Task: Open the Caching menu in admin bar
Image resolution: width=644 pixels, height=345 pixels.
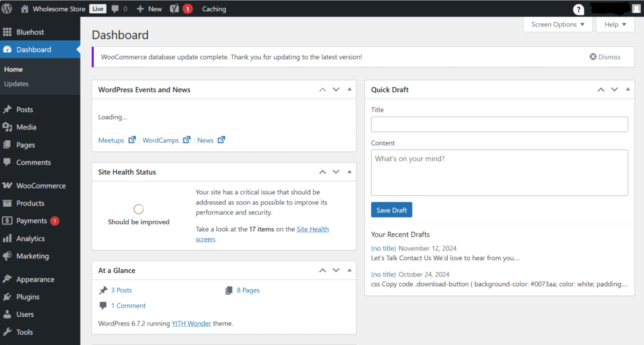Action: (x=214, y=9)
